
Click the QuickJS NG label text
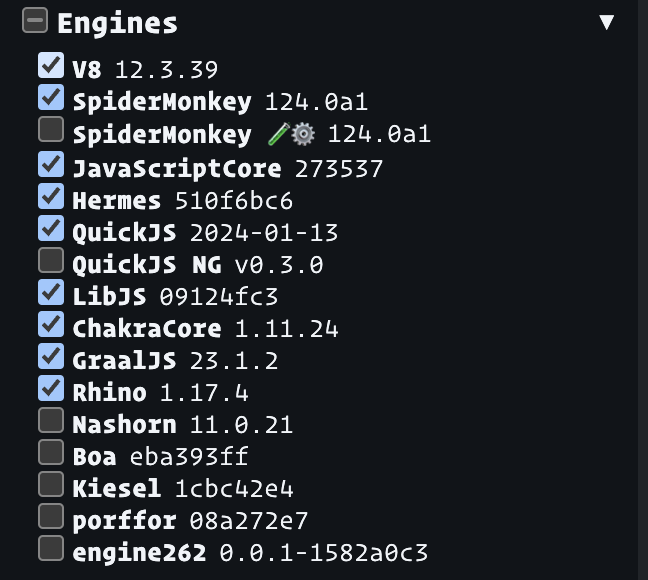pyautogui.click(x=147, y=265)
